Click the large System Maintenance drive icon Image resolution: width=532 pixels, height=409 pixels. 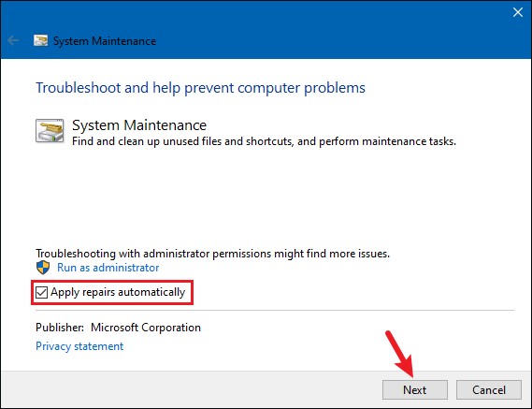pyautogui.click(x=50, y=130)
